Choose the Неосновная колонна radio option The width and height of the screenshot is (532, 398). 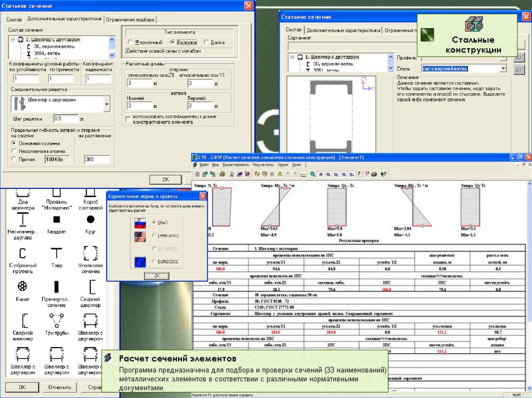click(x=14, y=151)
